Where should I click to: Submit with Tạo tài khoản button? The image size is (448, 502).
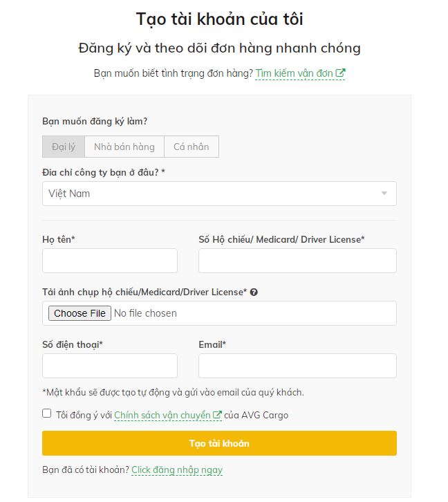click(x=219, y=443)
